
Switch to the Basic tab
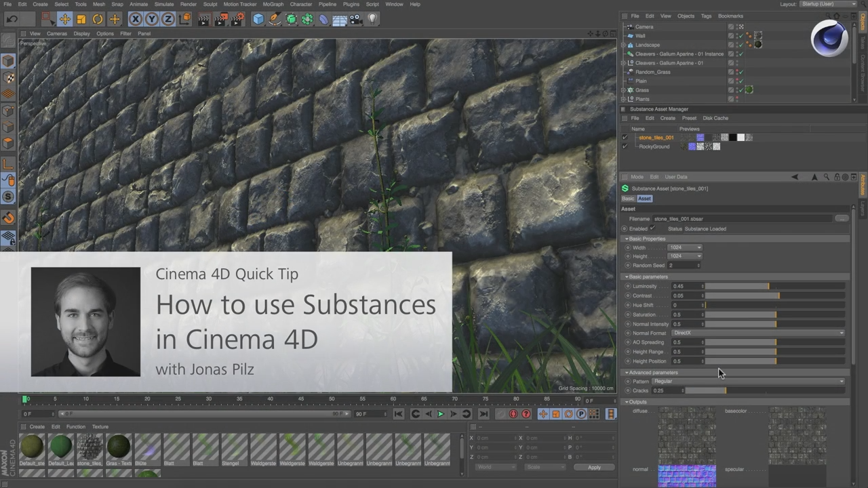pyautogui.click(x=628, y=199)
